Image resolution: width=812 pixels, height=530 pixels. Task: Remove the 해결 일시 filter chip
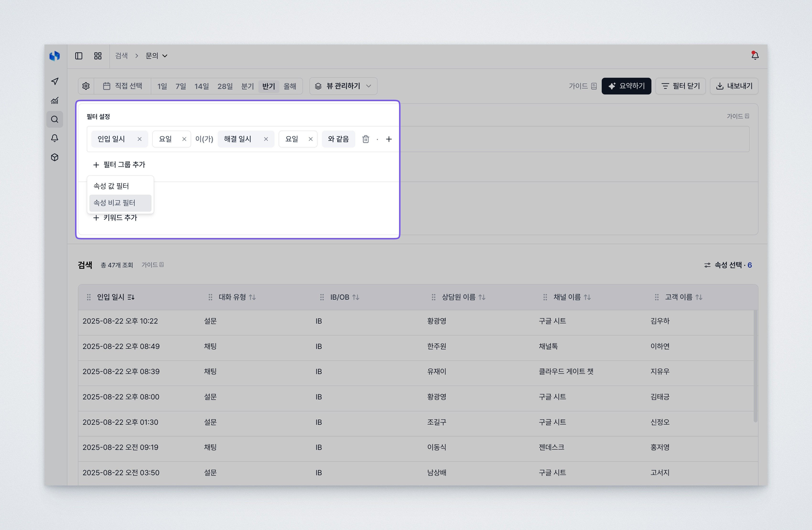tap(266, 139)
